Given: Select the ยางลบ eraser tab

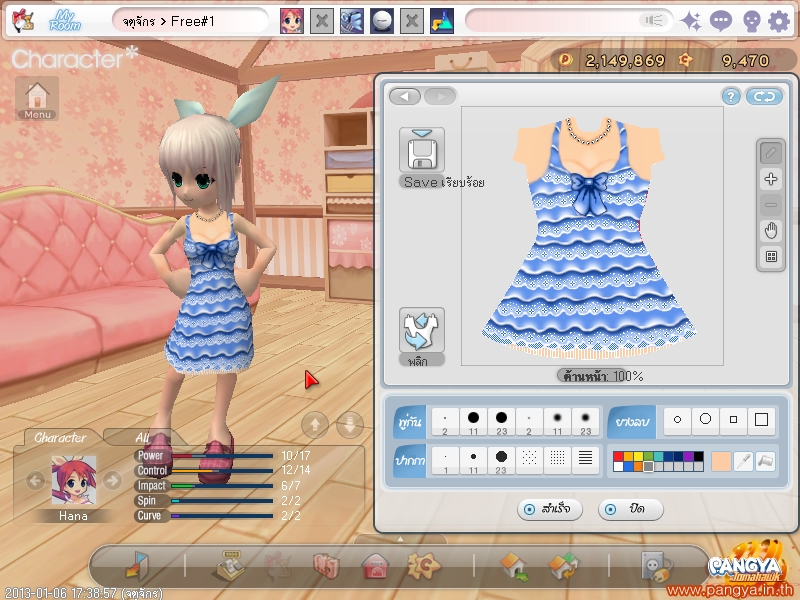Looking at the screenshot, I should coord(632,422).
